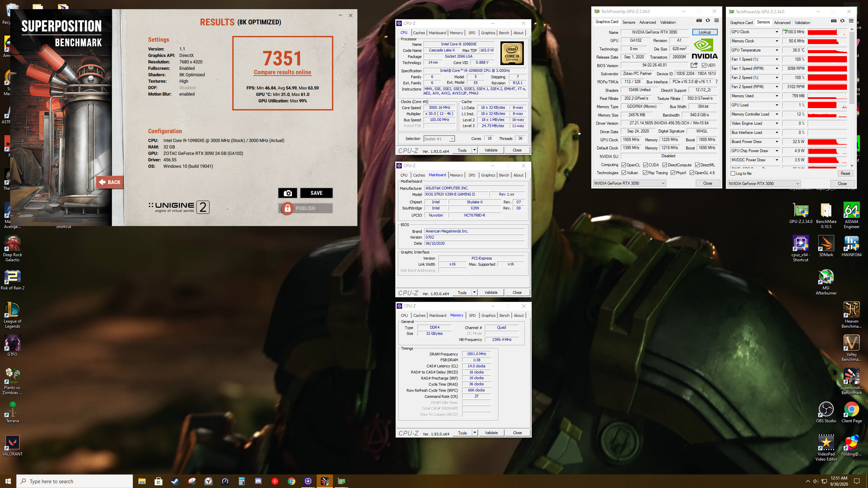Click the SAVE button in Superposition results

pos(316,193)
